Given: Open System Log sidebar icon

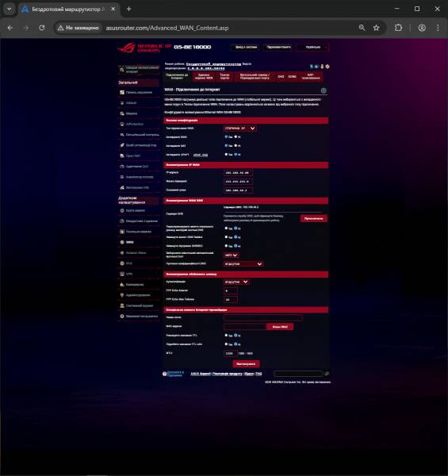Looking at the screenshot, I should (122, 305).
